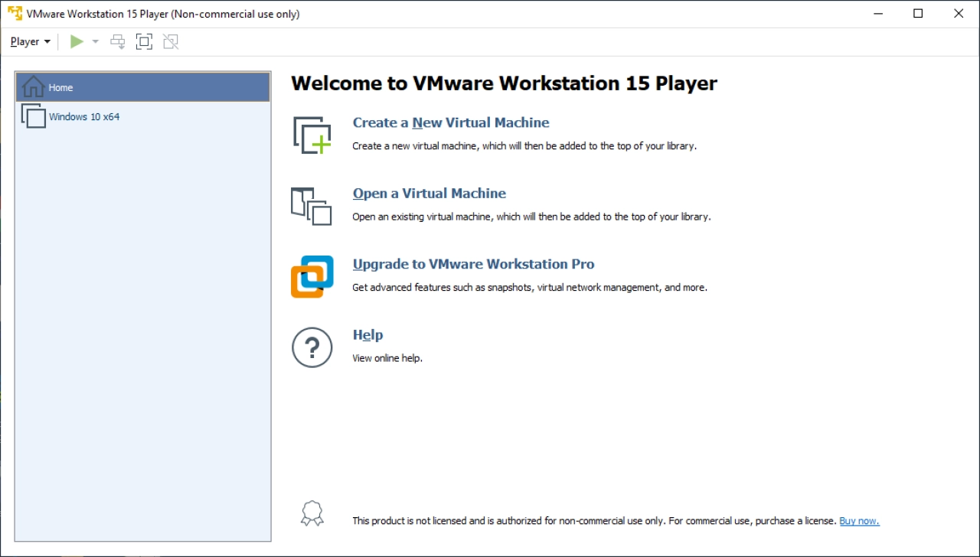Click the 'View online help.' text
The image size is (980, 557).
387,358
